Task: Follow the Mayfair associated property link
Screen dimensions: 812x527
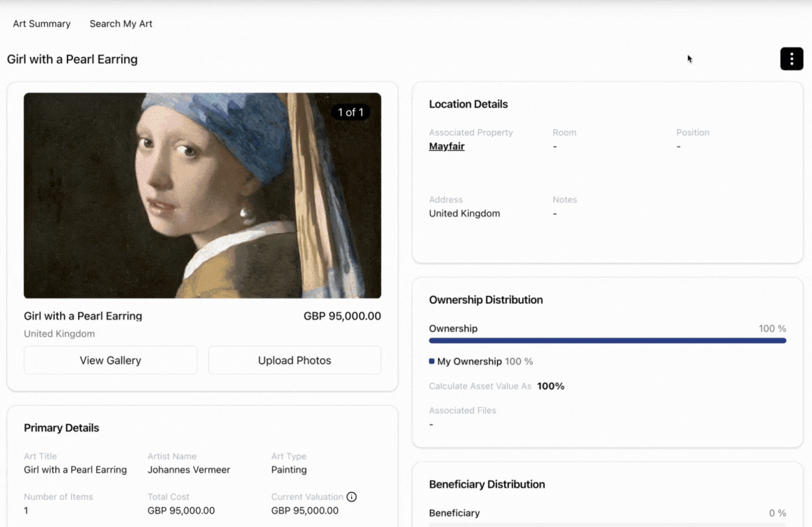Action: [447, 146]
